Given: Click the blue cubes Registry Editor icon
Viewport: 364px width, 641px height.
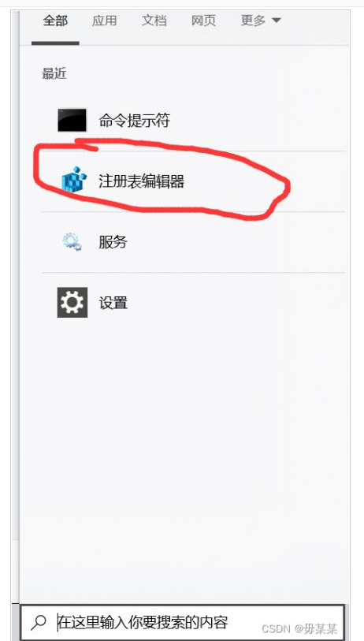Looking at the screenshot, I should [74, 179].
